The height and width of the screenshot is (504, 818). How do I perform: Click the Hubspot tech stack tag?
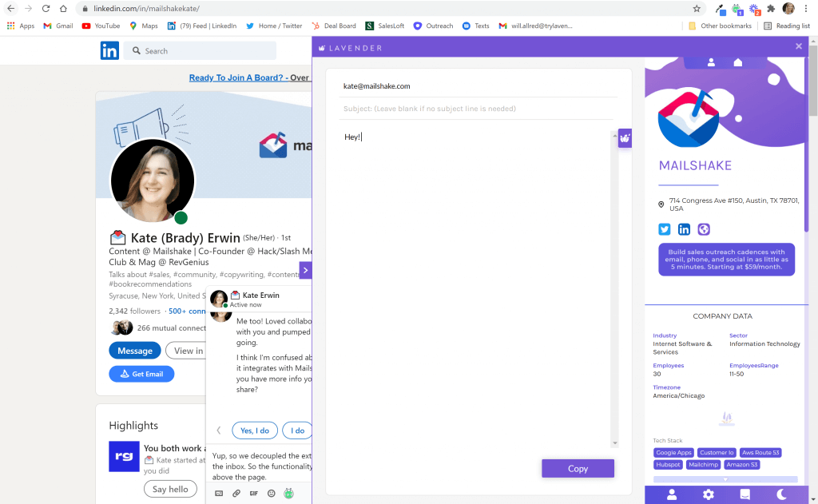click(669, 464)
